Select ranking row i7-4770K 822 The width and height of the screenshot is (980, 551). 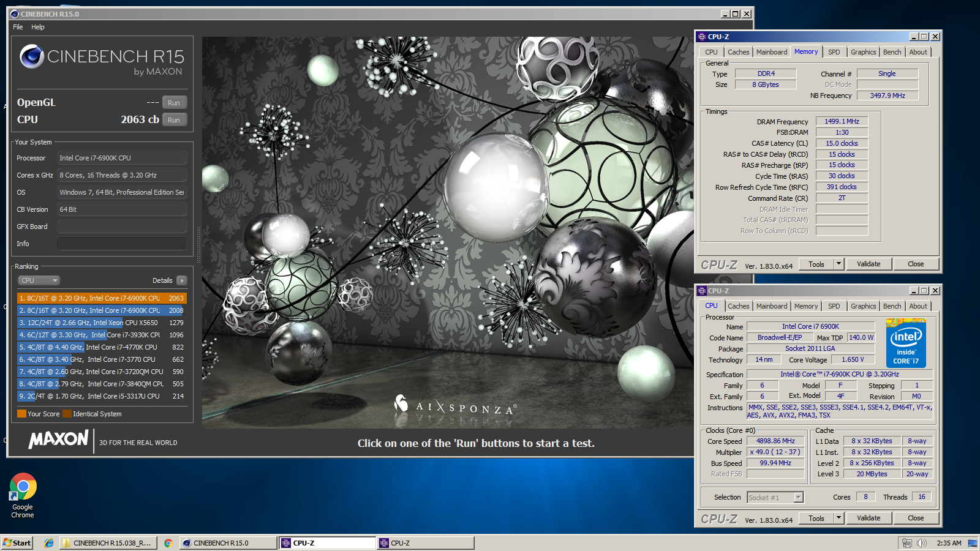coord(102,347)
